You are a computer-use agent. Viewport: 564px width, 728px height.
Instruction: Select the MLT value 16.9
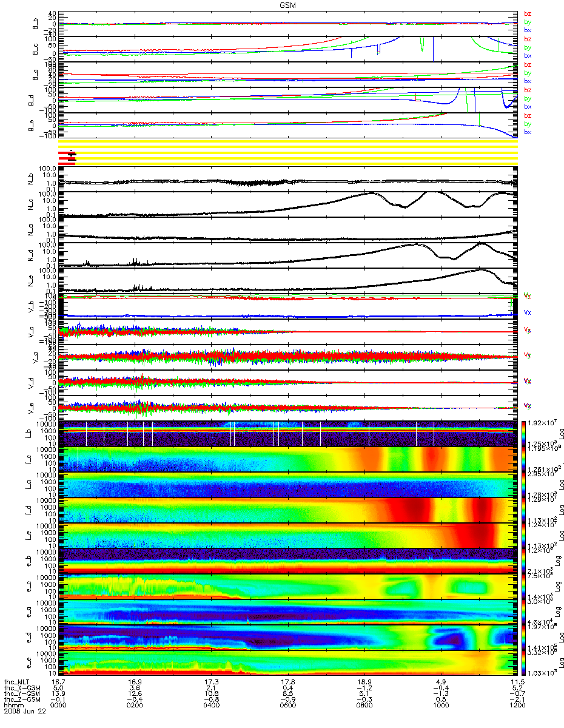click(135, 681)
